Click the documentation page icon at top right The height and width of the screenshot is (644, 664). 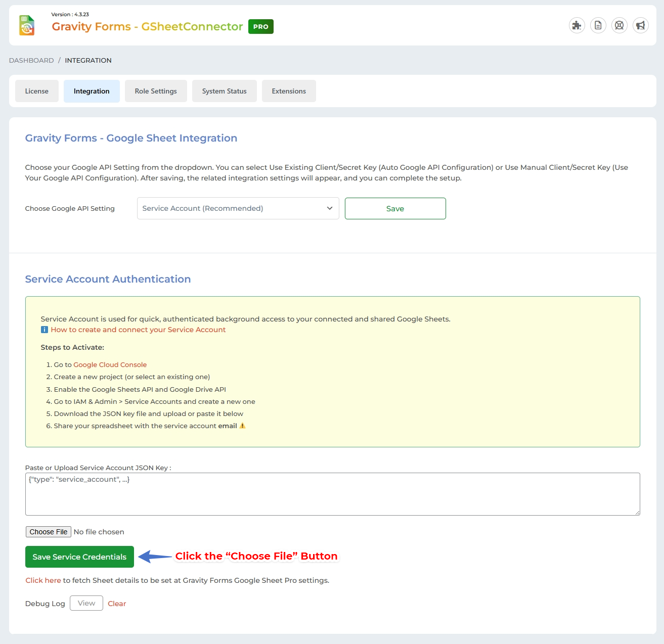tap(598, 25)
